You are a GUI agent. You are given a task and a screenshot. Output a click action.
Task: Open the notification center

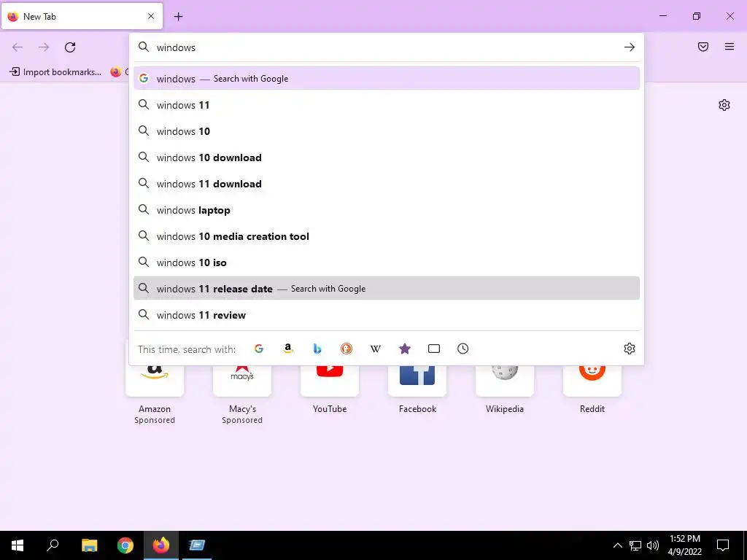tap(723, 545)
